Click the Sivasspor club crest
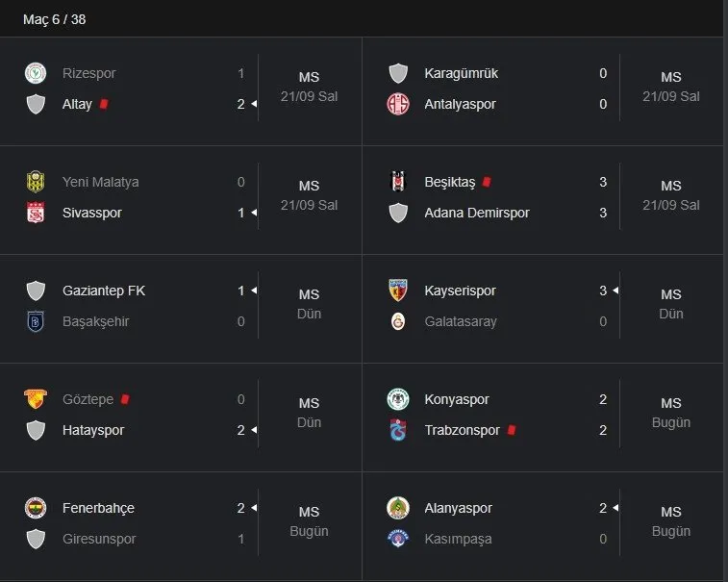The width and height of the screenshot is (728, 582). (x=36, y=213)
